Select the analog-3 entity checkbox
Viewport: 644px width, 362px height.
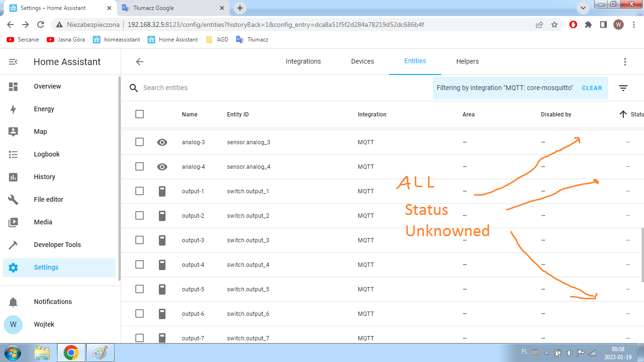click(x=140, y=142)
